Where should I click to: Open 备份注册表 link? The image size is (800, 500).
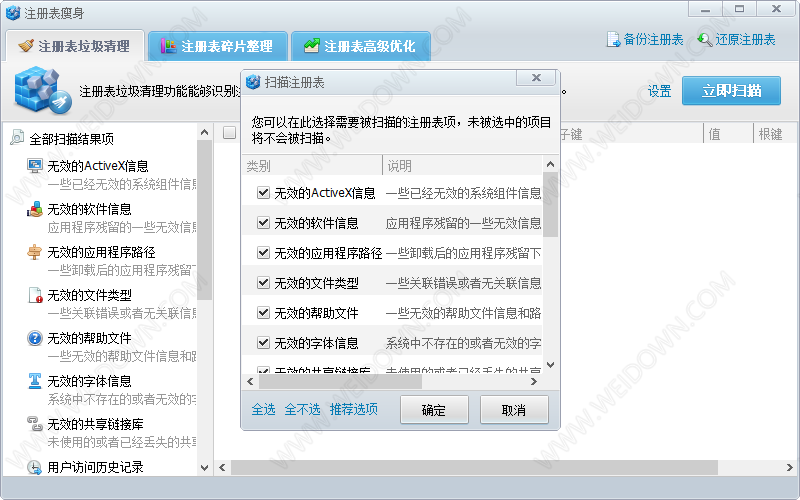pyautogui.click(x=653, y=39)
